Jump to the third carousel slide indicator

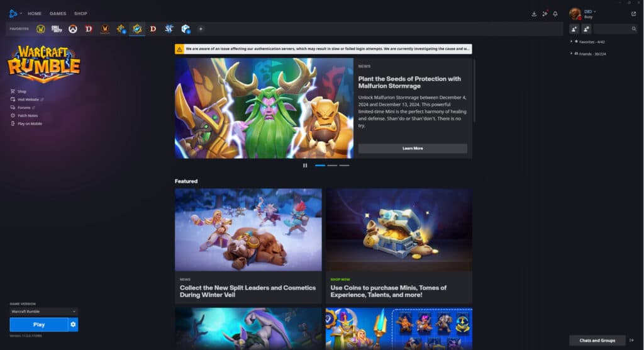pyautogui.click(x=345, y=166)
